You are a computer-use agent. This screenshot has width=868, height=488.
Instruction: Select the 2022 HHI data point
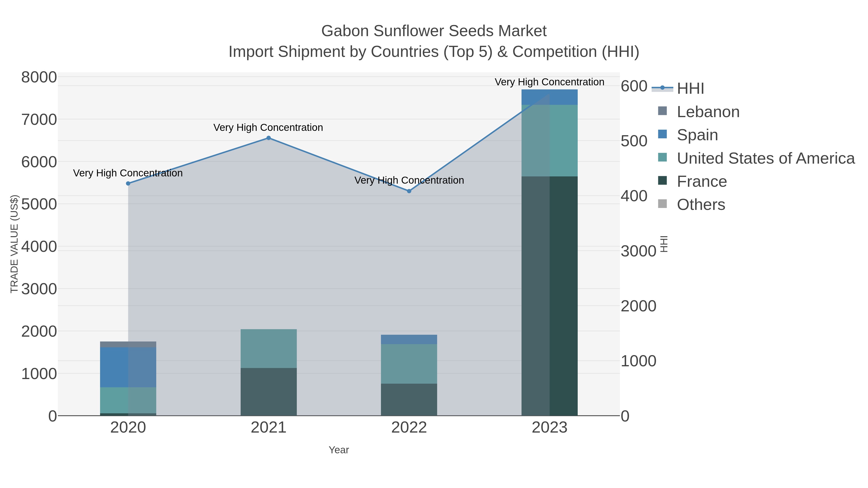click(409, 191)
